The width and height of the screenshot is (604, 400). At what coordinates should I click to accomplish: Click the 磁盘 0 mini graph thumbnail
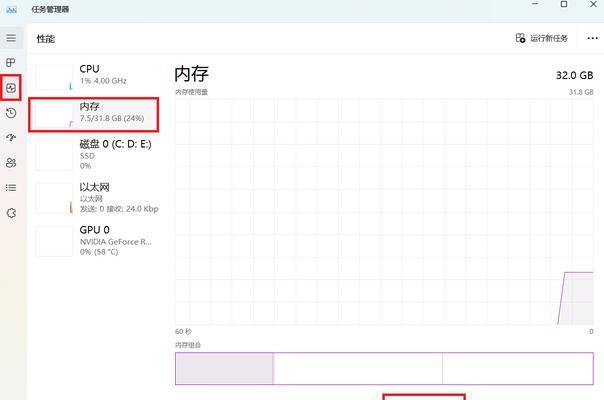point(54,156)
